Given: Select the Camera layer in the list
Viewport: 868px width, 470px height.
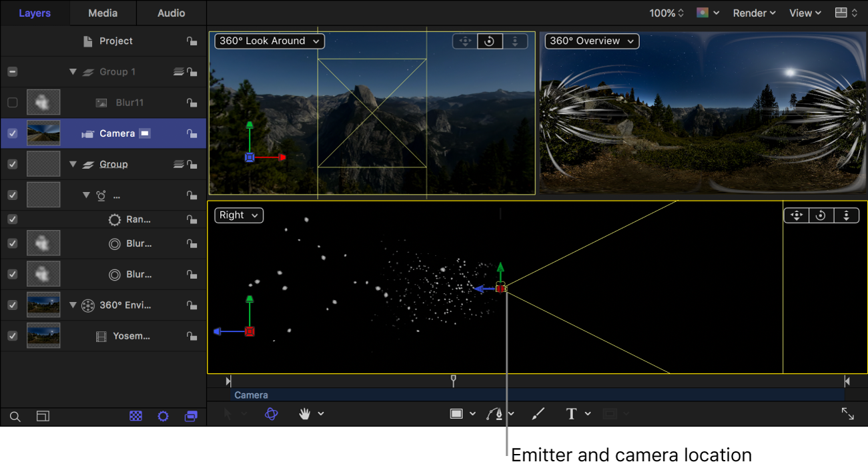Looking at the screenshot, I should coord(118,133).
